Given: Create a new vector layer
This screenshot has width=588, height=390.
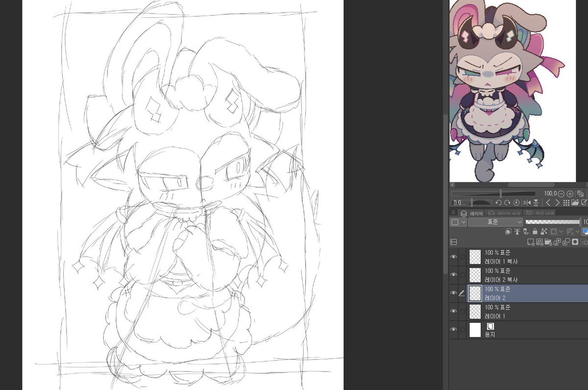Looking at the screenshot, I should 539,242.
